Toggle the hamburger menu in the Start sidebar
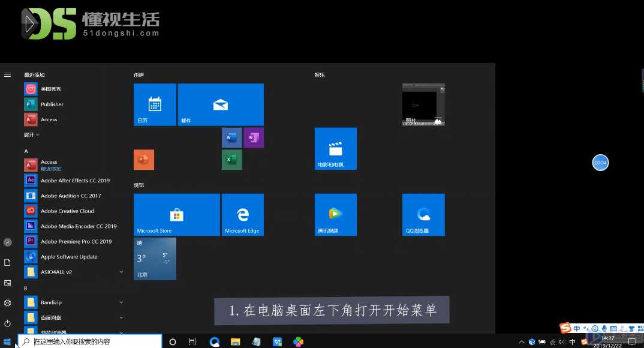Viewport: 644px width, 348px height. point(7,75)
